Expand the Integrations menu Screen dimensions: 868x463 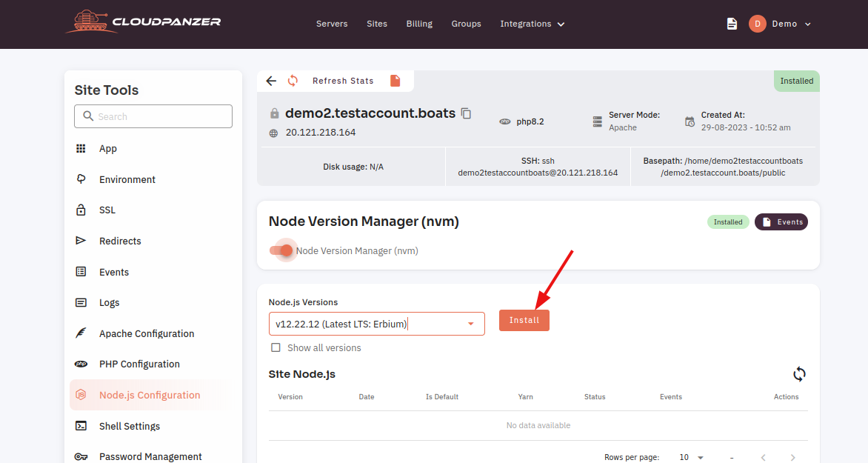point(532,24)
